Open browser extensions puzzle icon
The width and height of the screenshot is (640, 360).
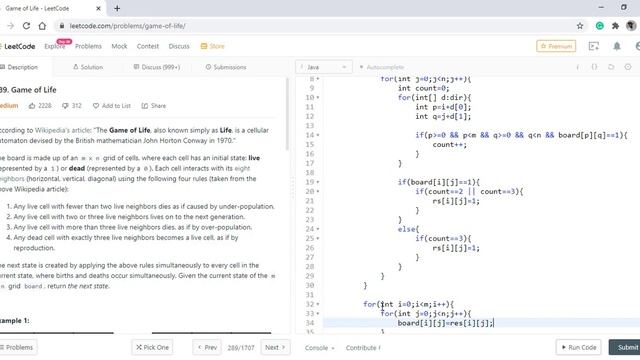[616, 26]
